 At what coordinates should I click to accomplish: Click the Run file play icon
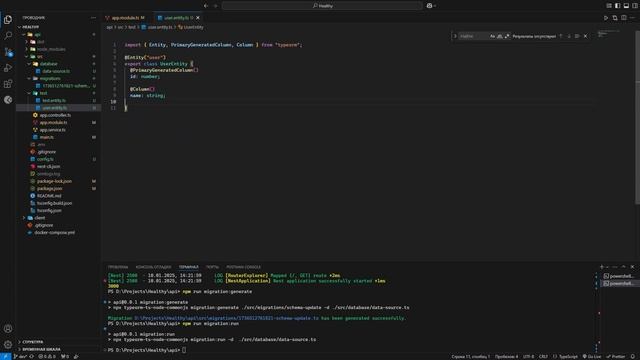click(606, 18)
